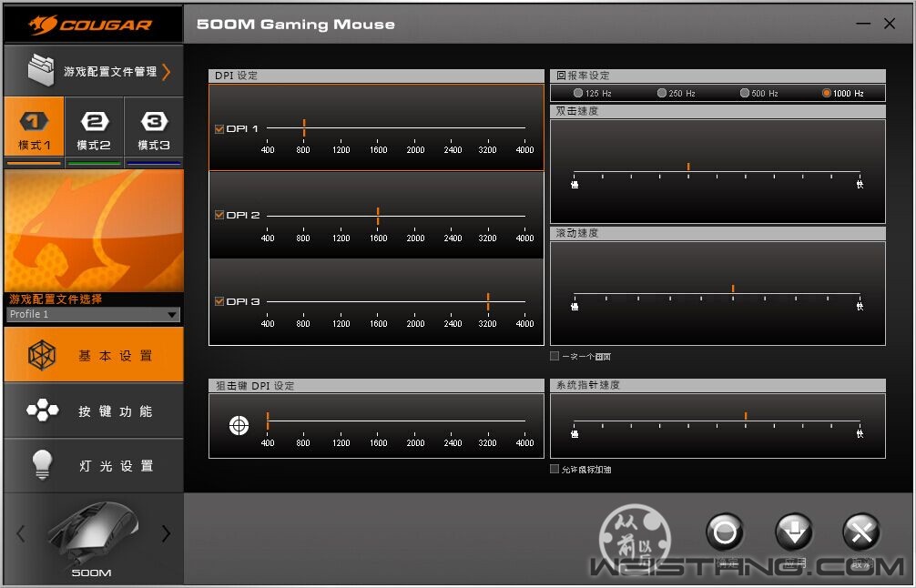Adjust DPI 3 slider handle

488,301
